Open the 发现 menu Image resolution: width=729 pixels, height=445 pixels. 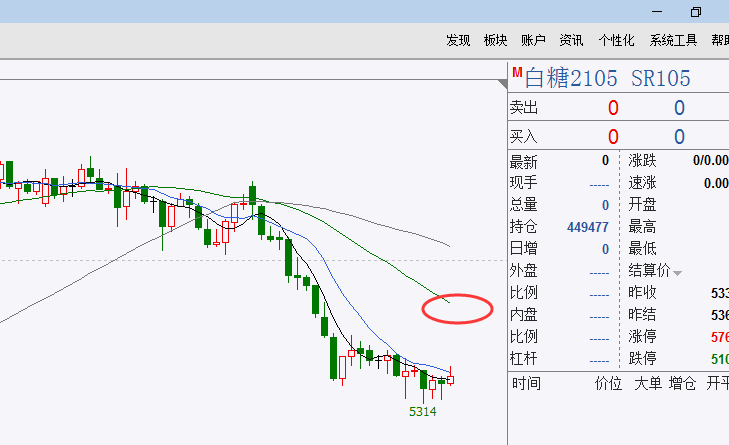tap(458, 40)
